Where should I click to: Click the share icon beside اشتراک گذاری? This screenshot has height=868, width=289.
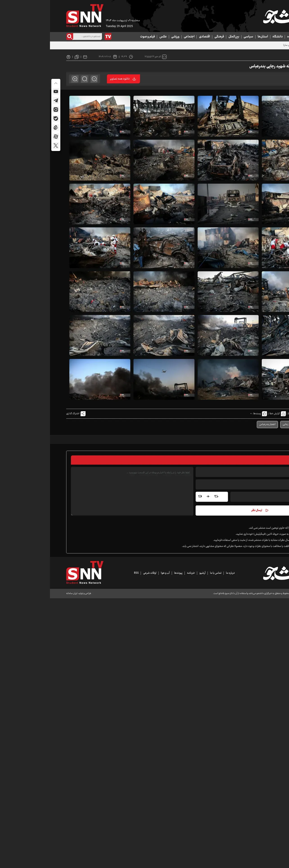click(x=83, y=413)
